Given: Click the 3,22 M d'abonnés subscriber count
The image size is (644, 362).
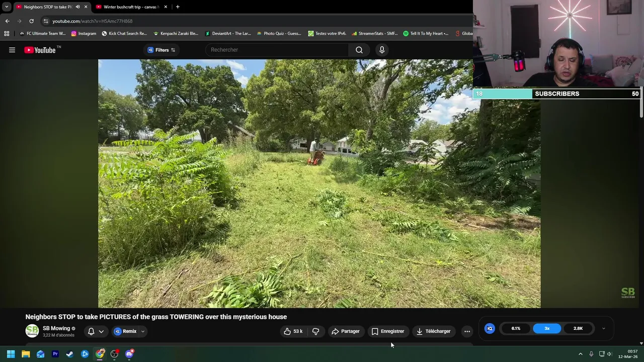Looking at the screenshot, I should (58, 335).
